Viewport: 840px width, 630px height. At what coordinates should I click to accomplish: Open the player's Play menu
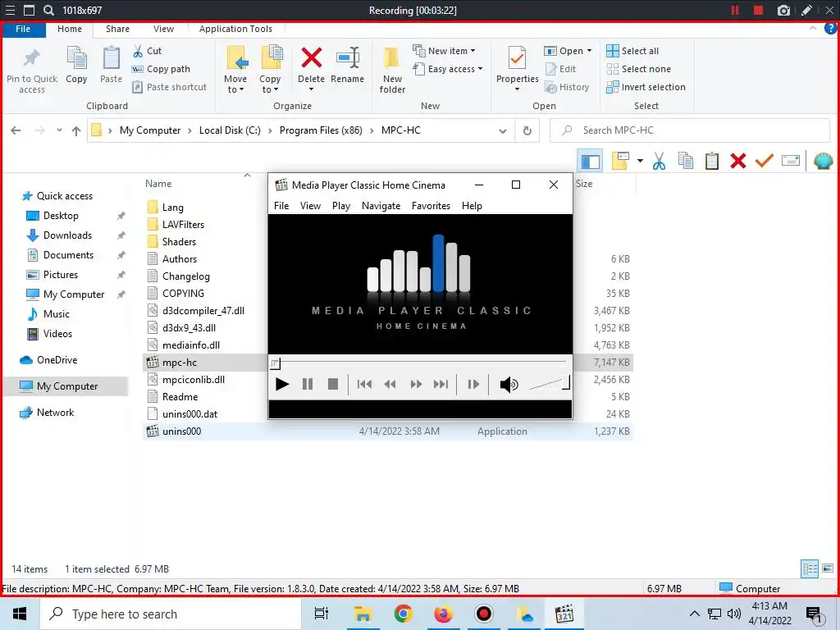(341, 206)
